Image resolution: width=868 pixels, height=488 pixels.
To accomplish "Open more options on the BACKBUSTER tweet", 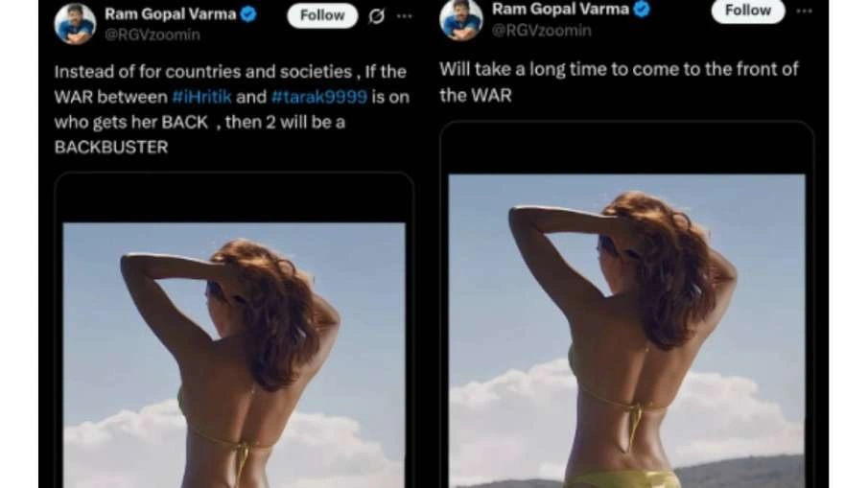I will point(405,16).
